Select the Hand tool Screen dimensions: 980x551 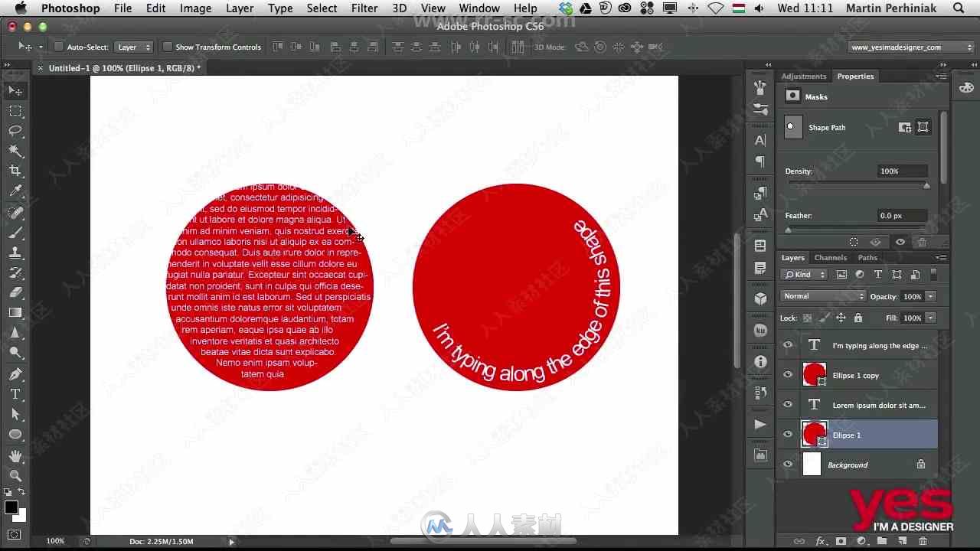[x=15, y=456]
